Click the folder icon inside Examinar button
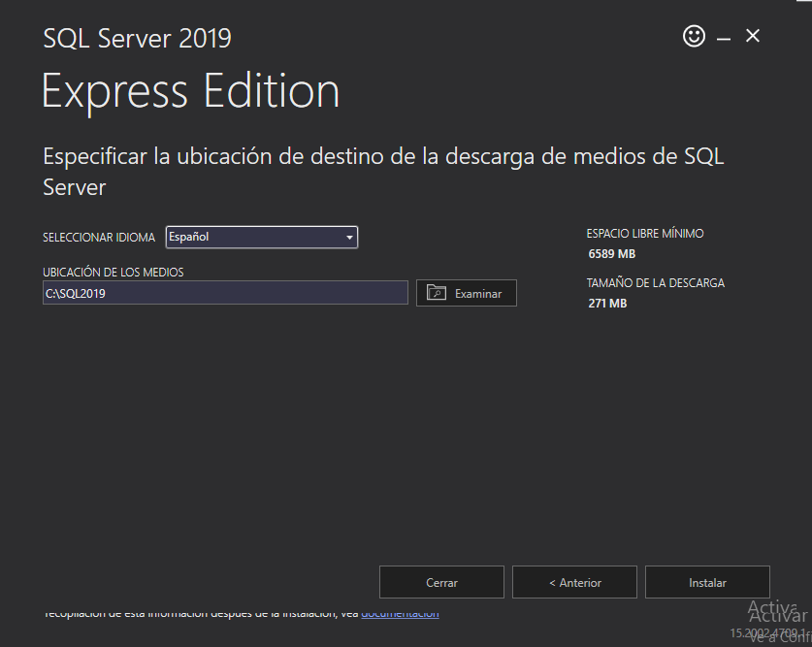The height and width of the screenshot is (647, 812). click(435, 292)
